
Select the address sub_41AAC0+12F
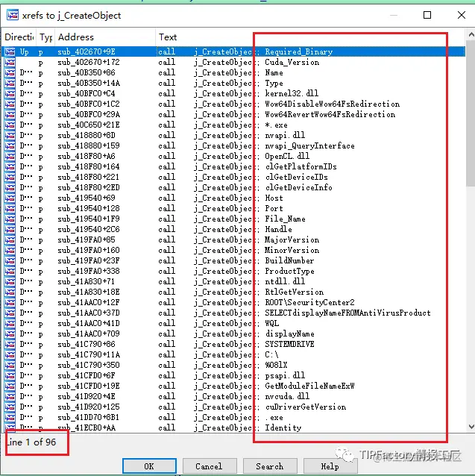89,302
